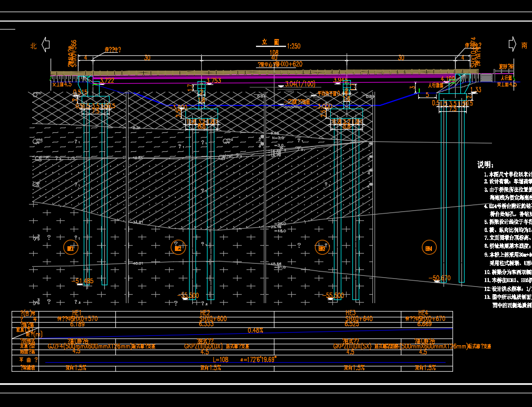The height and width of the screenshot is (407, 532).
Task: Select the dimension 5 beside south abutment
Action: (x=427, y=95)
